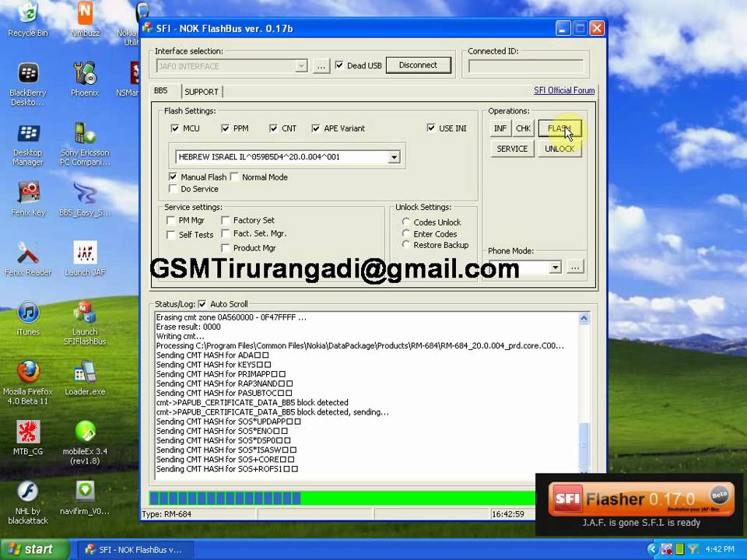This screenshot has width=747, height=560.
Task: Click the UNLOCK button
Action: point(559,149)
